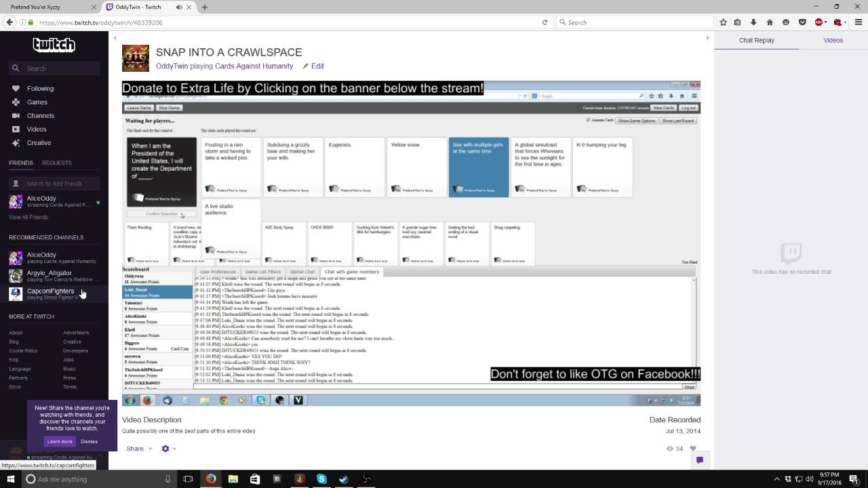The image size is (868, 488).
Task: Open Task View on the taskbar
Action: [x=188, y=479]
